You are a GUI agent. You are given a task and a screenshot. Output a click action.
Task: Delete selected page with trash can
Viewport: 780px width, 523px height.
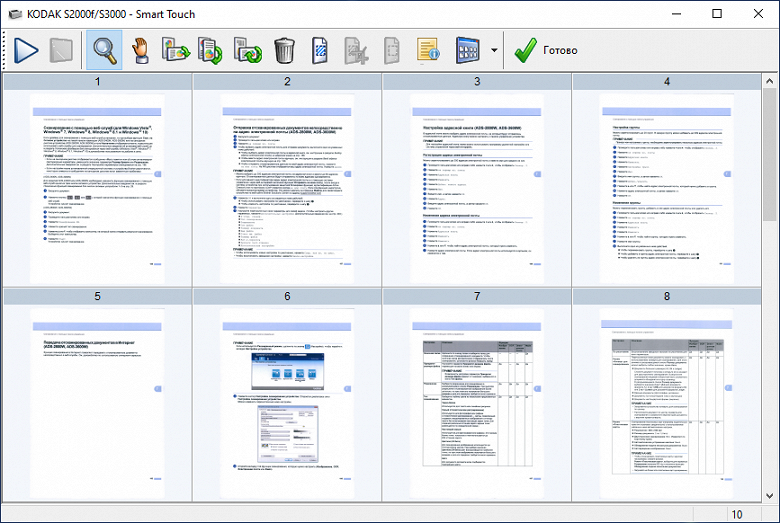point(285,50)
